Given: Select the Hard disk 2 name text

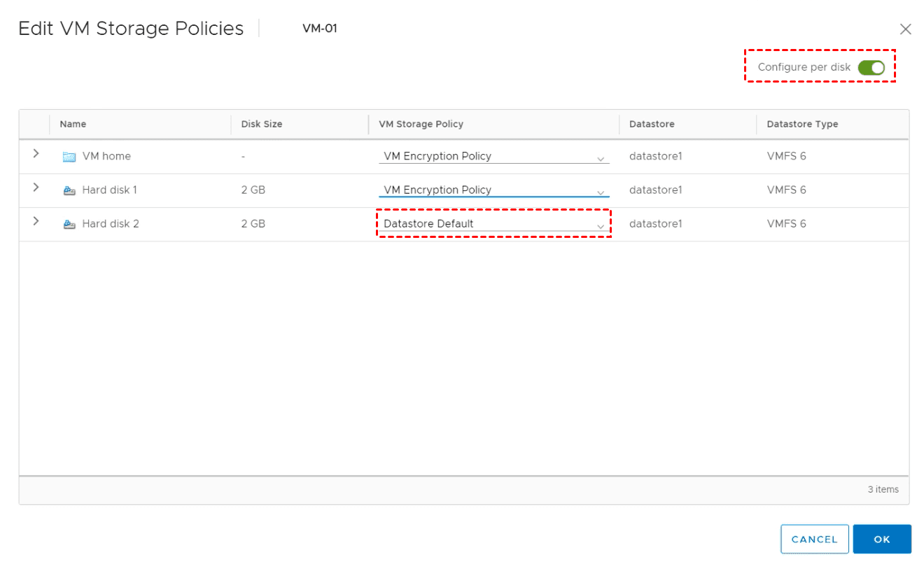Looking at the screenshot, I should pos(111,225).
